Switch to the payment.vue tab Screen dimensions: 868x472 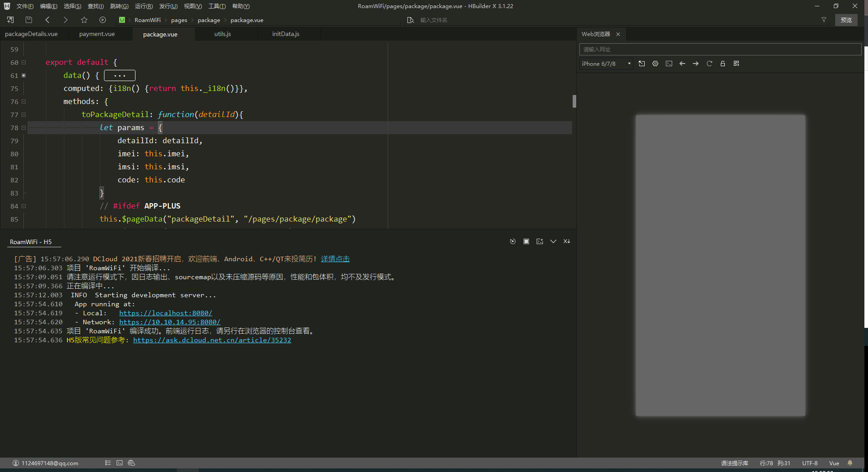pyautogui.click(x=97, y=34)
